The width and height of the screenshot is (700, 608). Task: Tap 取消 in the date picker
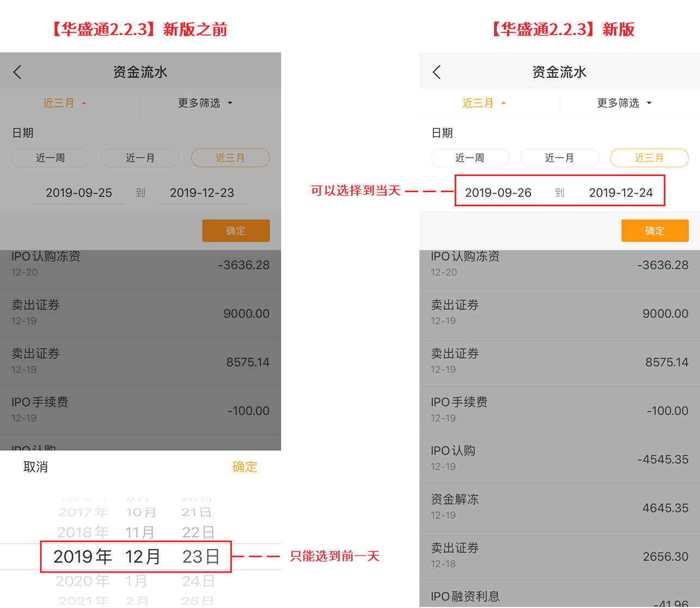coord(36,467)
